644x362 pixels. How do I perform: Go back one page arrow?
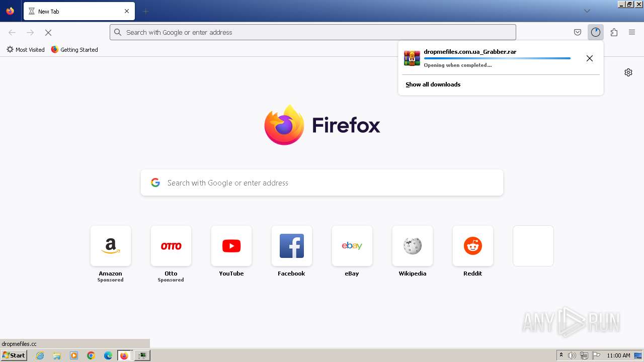click(12, 32)
